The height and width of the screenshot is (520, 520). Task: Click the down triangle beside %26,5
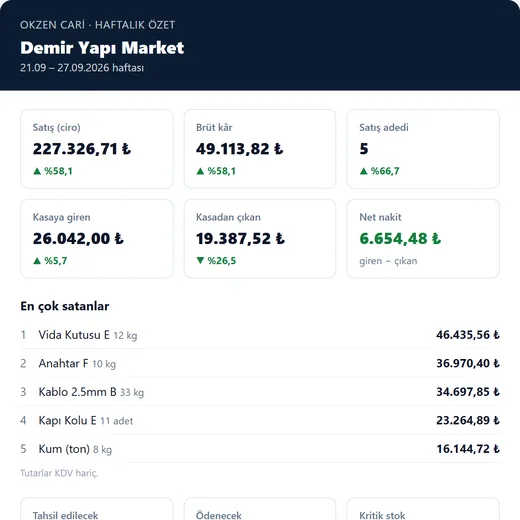pyautogui.click(x=200, y=260)
